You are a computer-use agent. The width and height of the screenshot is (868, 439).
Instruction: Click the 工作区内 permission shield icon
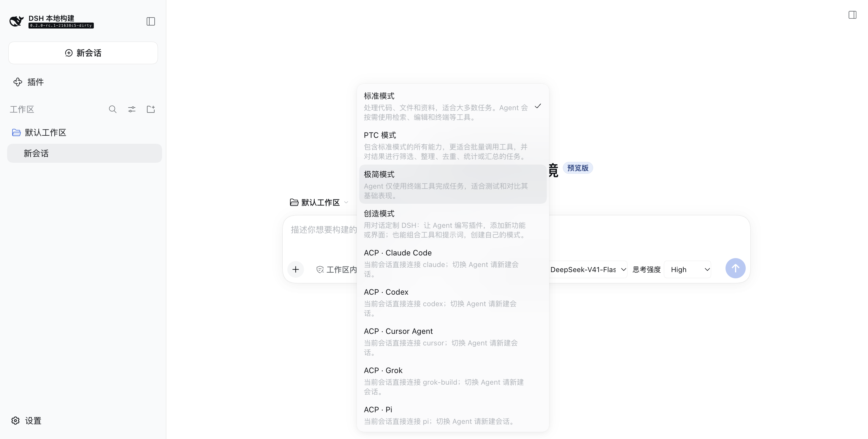coord(320,269)
